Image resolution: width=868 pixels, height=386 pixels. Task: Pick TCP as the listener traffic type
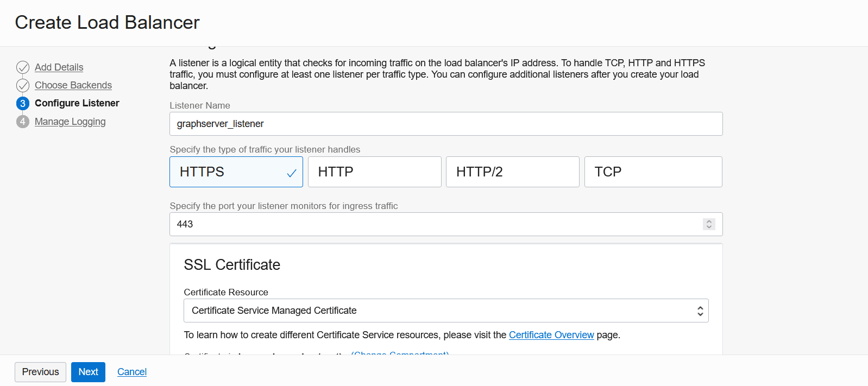pyautogui.click(x=653, y=172)
